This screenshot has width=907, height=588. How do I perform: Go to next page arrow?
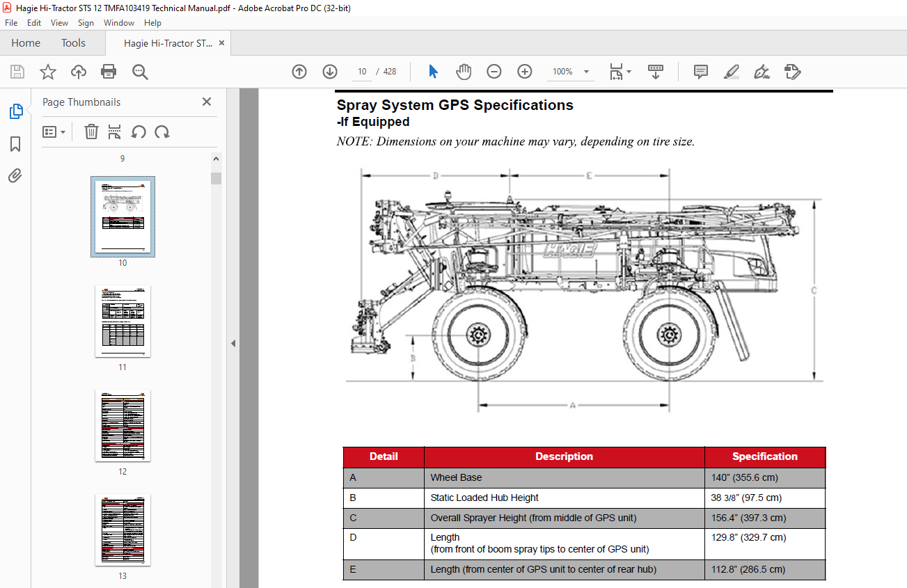330,72
